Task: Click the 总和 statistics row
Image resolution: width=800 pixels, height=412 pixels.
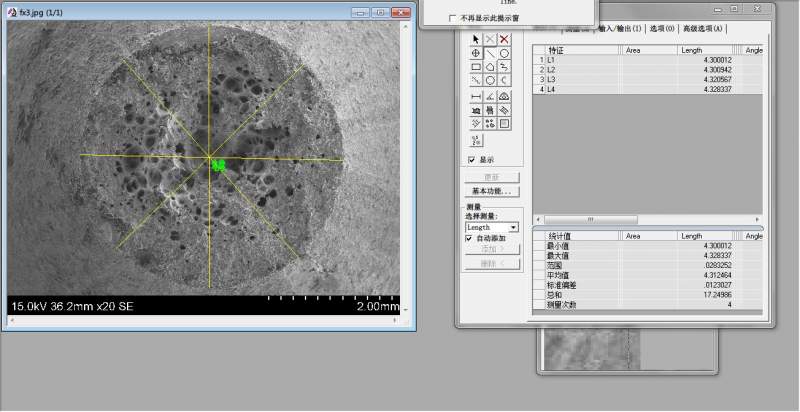Action: pos(648,295)
